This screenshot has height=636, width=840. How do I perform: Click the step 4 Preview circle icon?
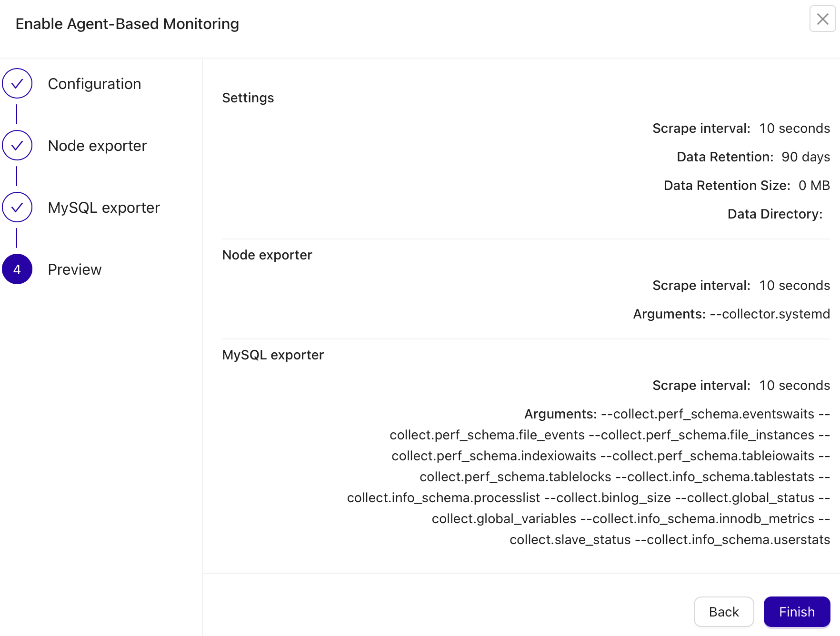[17, 269]
